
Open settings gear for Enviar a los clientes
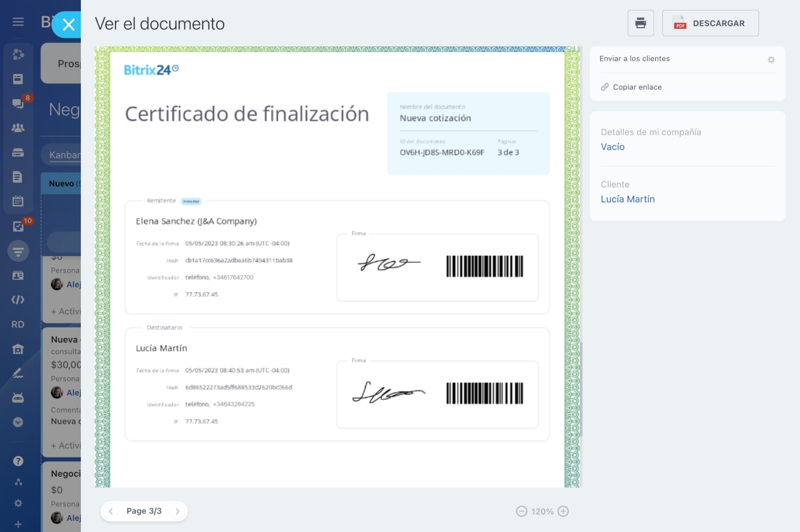771,60
